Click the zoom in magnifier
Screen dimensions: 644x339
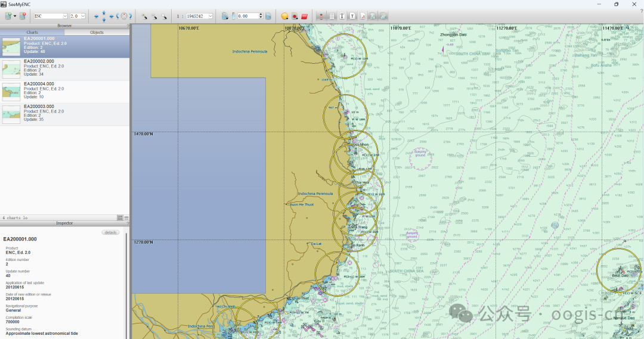click(x=144, y=17)
